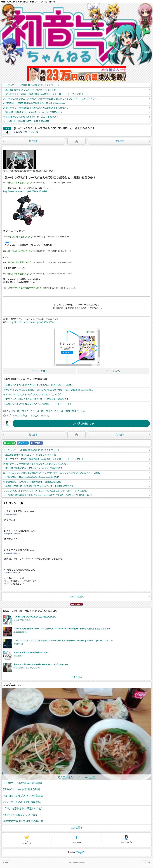Click the コメント(4) link next to the post date
153x868 pixels.
click(33, 132)
